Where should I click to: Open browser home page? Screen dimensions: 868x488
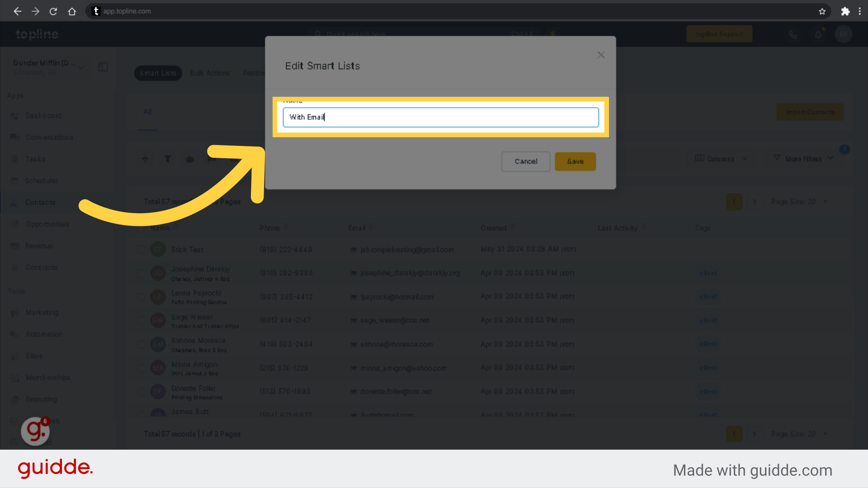click(x=72, y=11)
